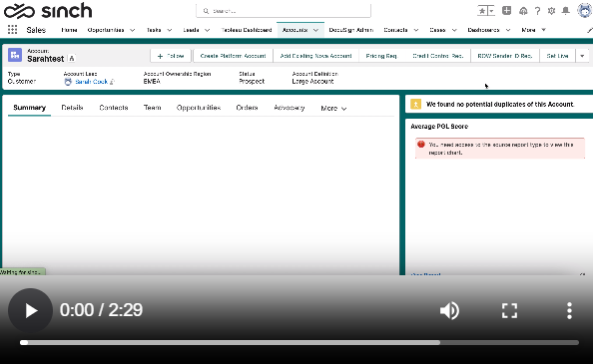Click the account record icon
This screenshot has height=364, width=593.
coord(15,55)
